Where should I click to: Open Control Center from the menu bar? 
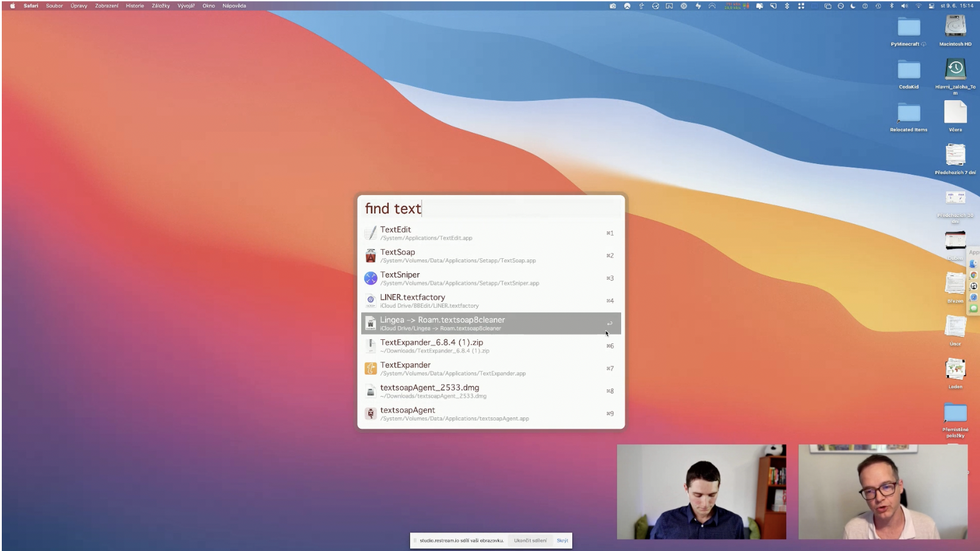click(x=931, y=6)
